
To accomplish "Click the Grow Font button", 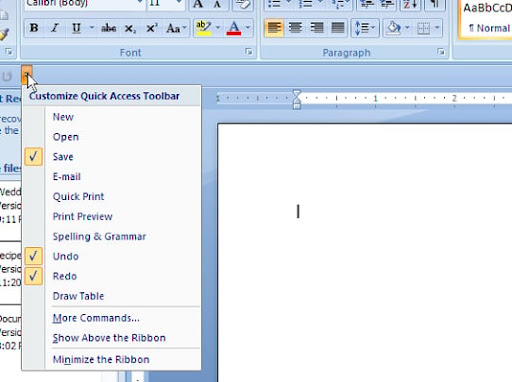I will [198, 4].
